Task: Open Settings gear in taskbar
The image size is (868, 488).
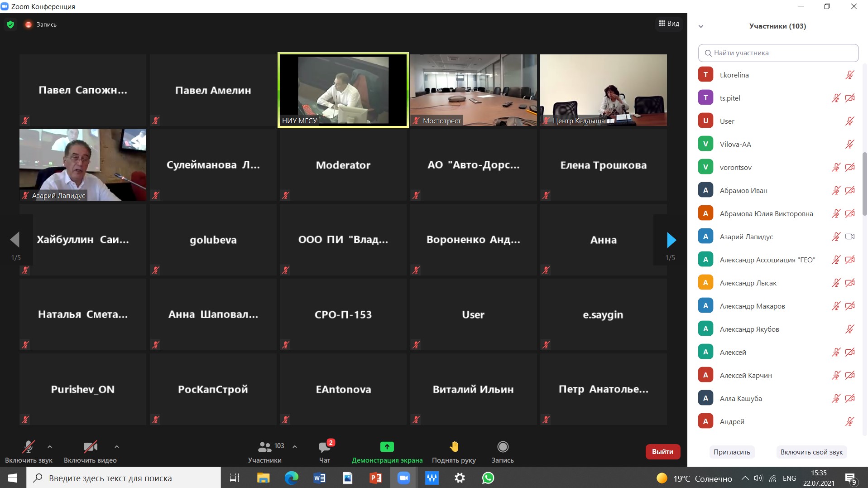Action: (460, 478)
